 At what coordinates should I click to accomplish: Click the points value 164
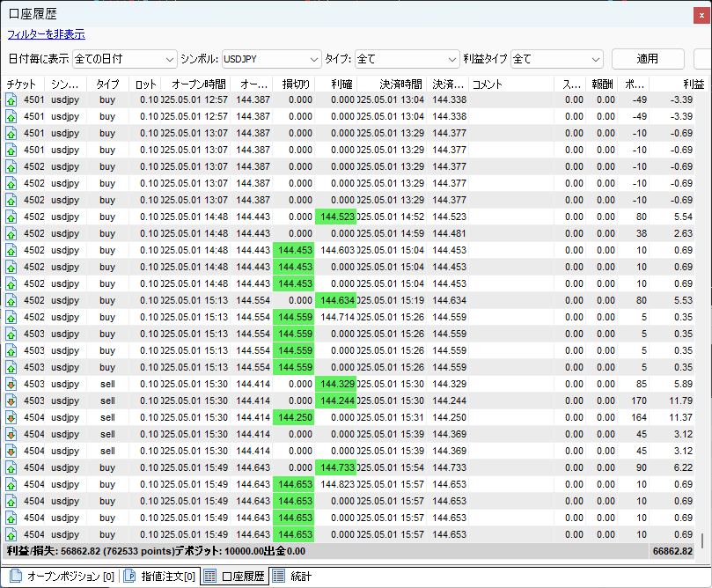[x=639, y=418]
